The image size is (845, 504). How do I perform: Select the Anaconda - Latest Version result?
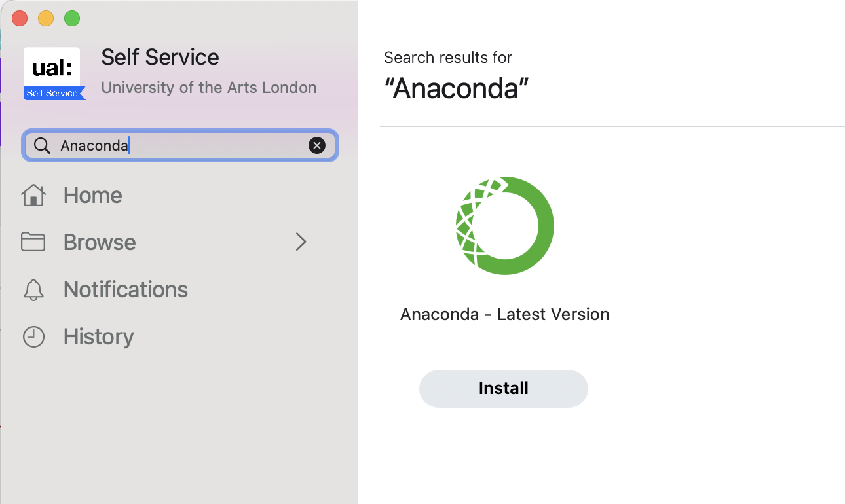[x=504, y=314]
